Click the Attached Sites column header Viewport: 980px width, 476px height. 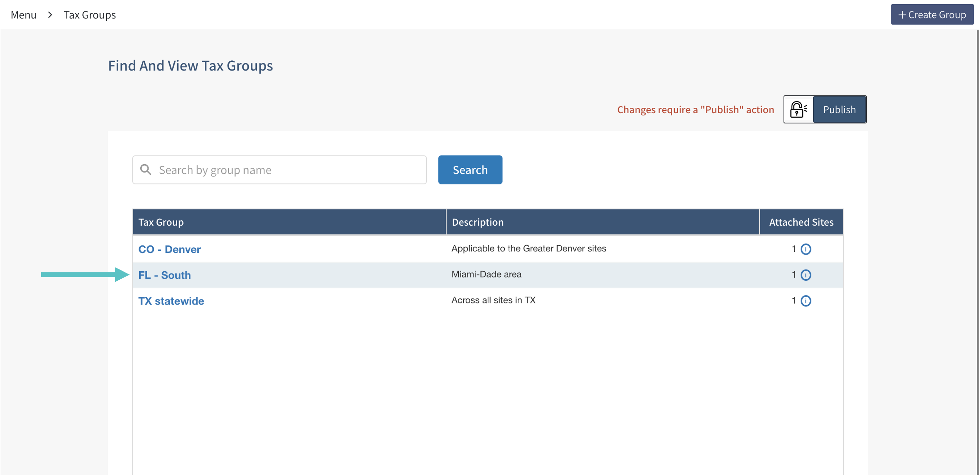801,222
